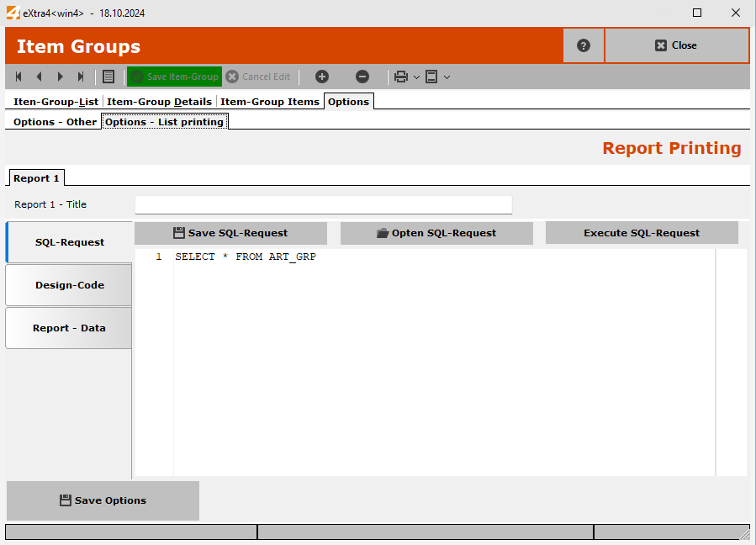Go to the next record
Viewport: 756px width, 545px height.
[x=60, y=77]
